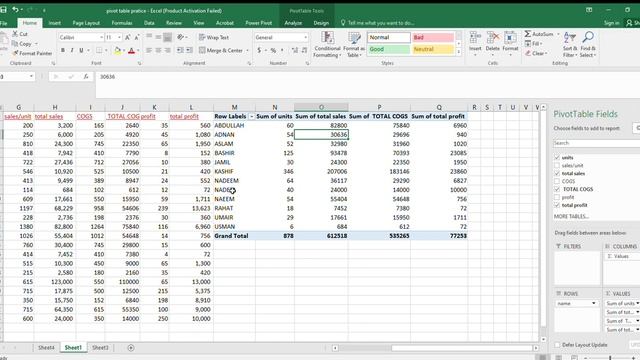
Task: Open the Merge & Center dropdown arrow
Action: (x=247, y=50)
